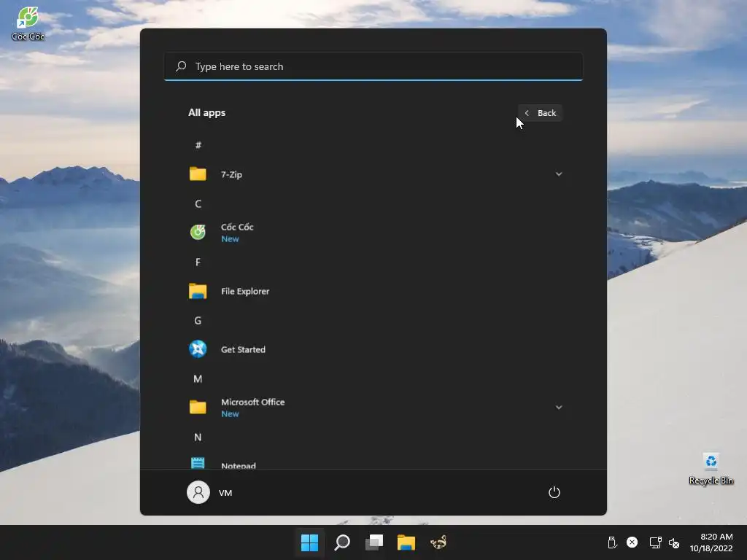747x560 pixels.
Task: Go Back from All apps list
Action: click(541, 113)
